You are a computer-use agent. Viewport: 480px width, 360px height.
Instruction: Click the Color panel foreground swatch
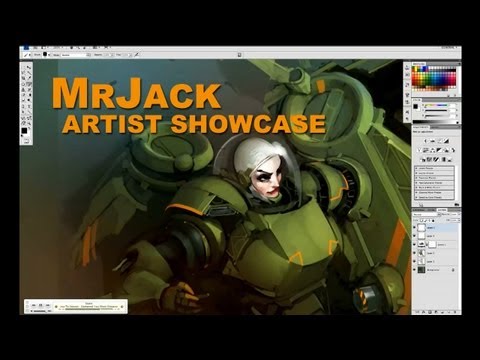415,107
